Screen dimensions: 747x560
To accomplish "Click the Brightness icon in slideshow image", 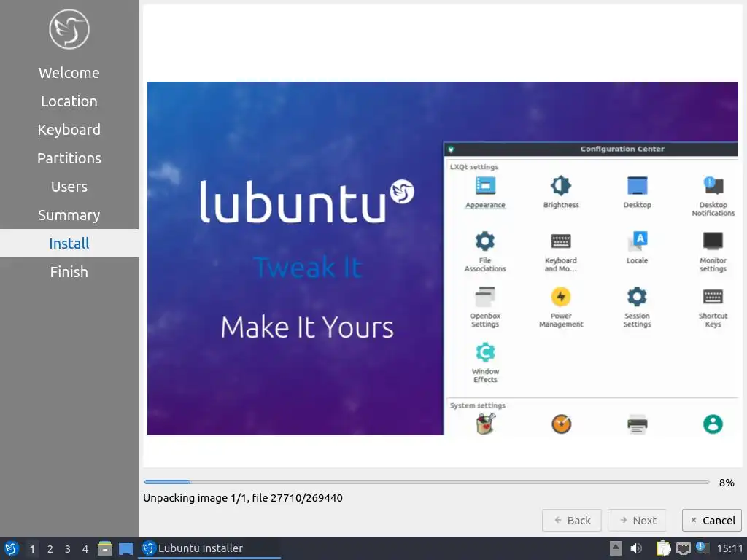I will (561, 185).
